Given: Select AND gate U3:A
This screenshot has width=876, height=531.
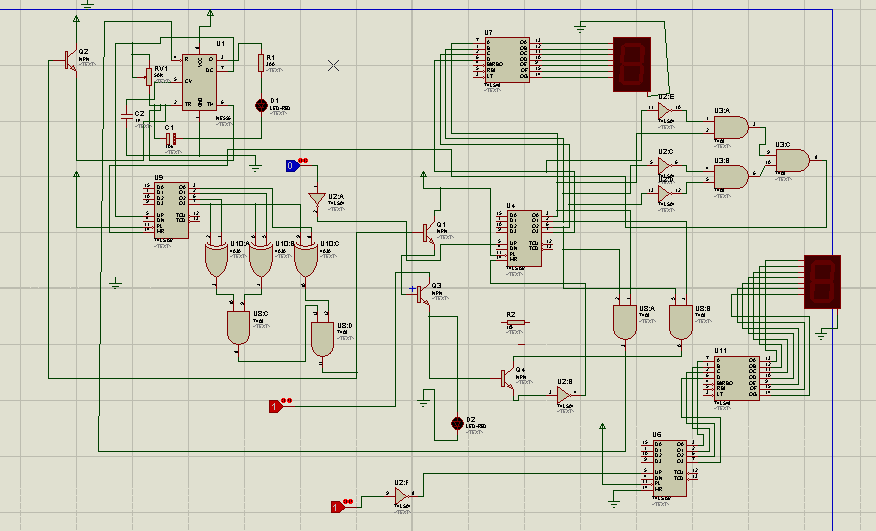Looking at the screenshot, I should (731, 127).
